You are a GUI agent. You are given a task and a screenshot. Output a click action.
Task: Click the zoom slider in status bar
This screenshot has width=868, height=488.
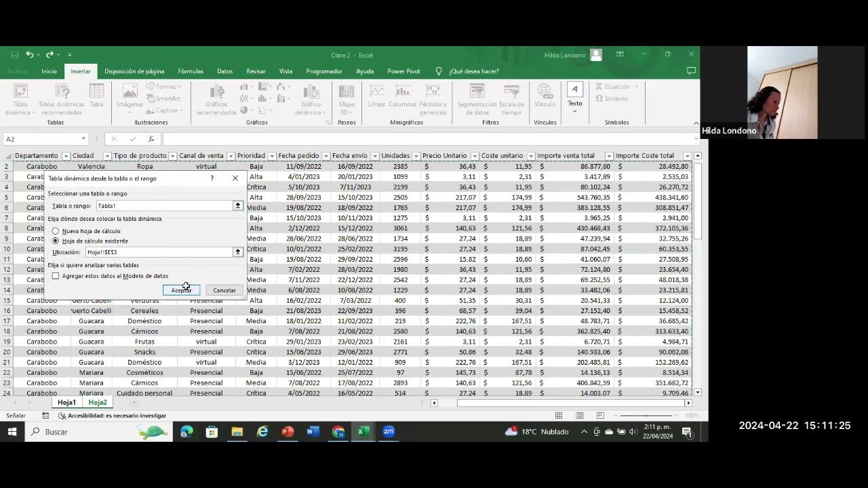coord(646,415)
